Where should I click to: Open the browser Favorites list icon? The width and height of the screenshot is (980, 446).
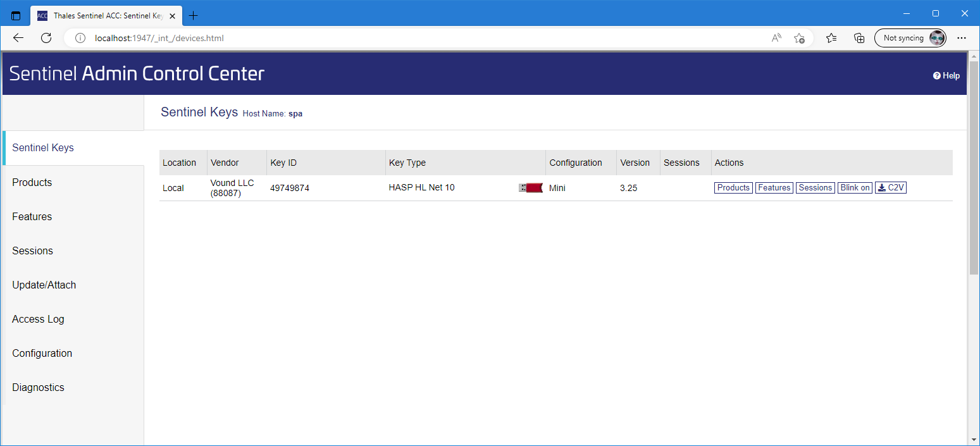[831, 38]
